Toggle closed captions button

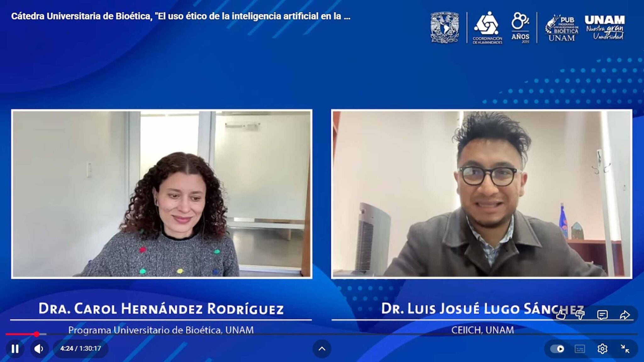click(580, 349)
